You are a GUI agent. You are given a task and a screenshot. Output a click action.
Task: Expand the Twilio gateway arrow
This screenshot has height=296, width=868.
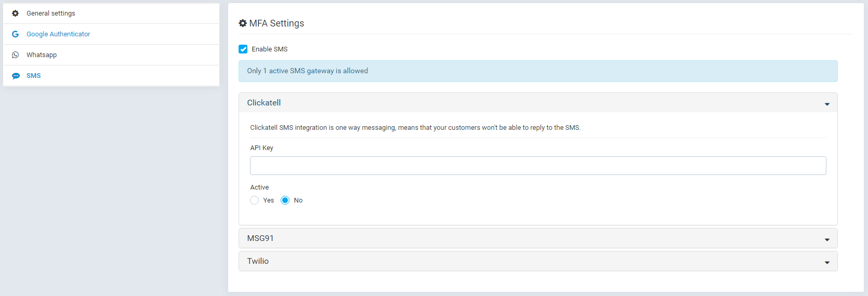(827, 263)
